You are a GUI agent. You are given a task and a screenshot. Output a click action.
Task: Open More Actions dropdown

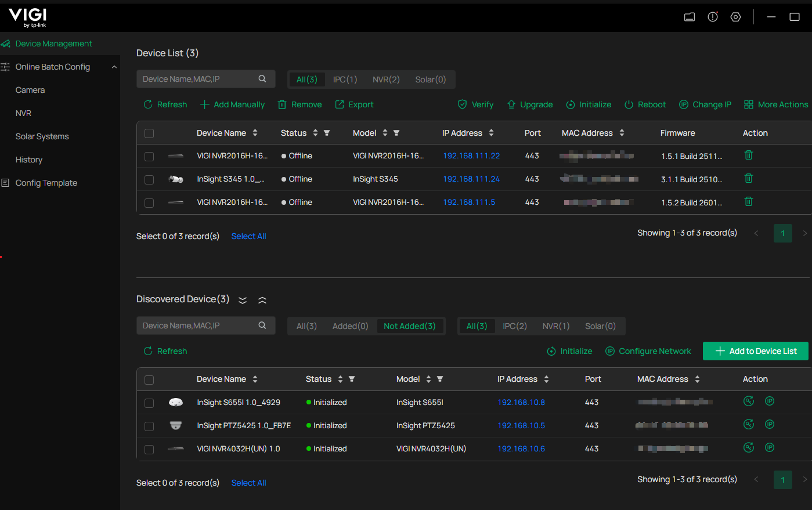(x=776, y=104)
